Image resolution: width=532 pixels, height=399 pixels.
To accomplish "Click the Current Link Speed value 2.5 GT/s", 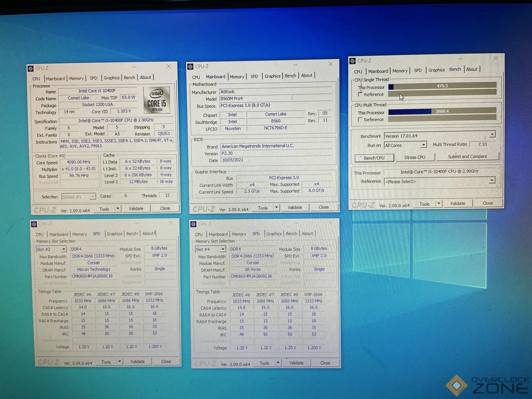I will pos(252,191).
